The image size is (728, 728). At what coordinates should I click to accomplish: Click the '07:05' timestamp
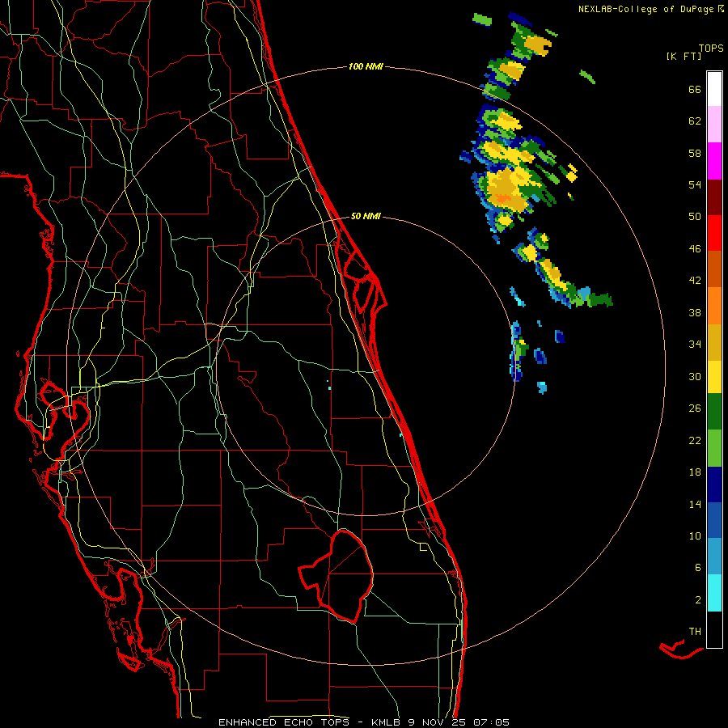click(x=491, y=722)
